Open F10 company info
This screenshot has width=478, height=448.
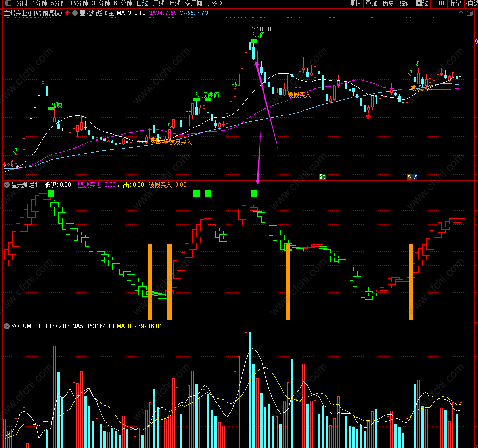439,4
